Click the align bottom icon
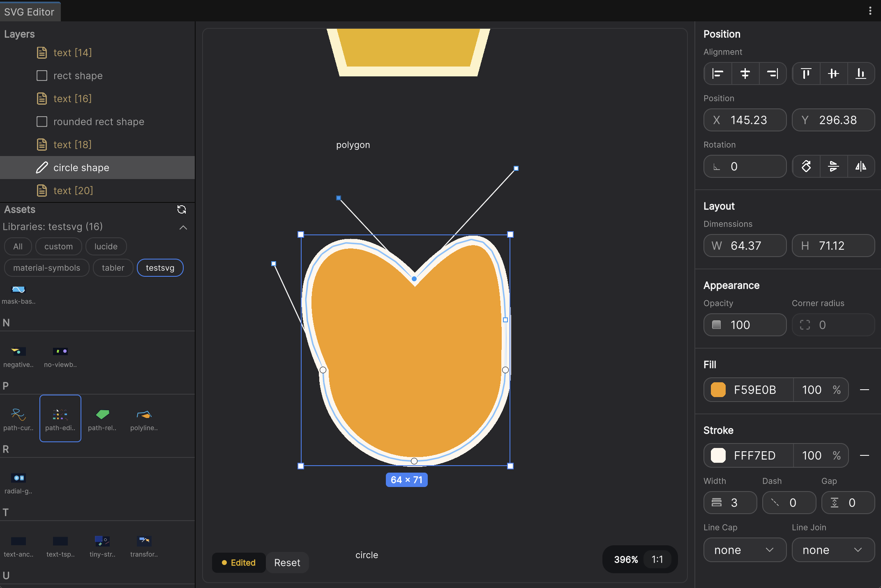 tap(860, 74)
